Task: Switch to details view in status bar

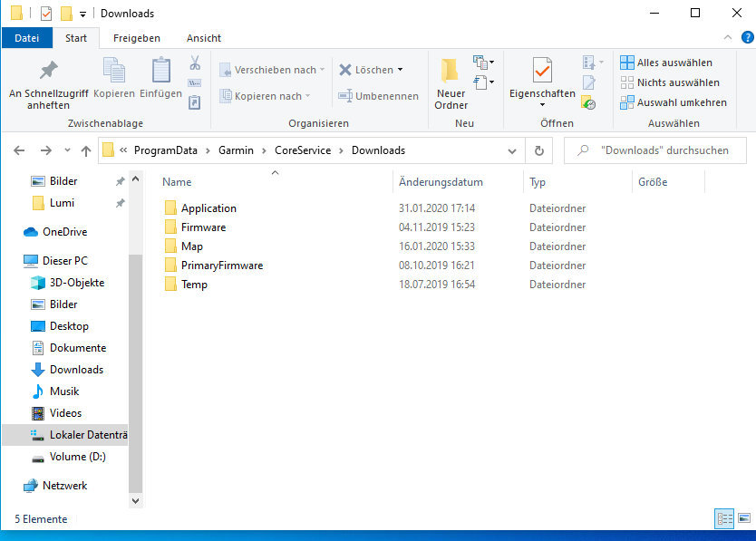Action: click(x=724, y=518)
